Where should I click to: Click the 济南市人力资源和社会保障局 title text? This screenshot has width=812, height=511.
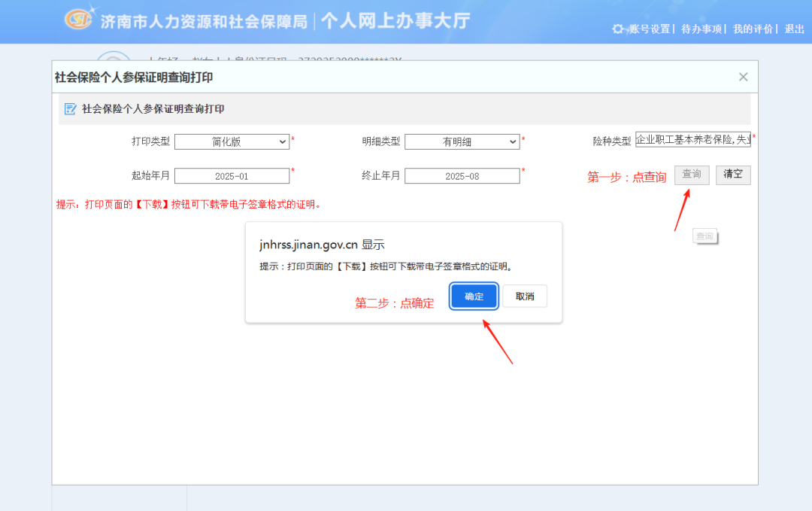coord(204,22)
